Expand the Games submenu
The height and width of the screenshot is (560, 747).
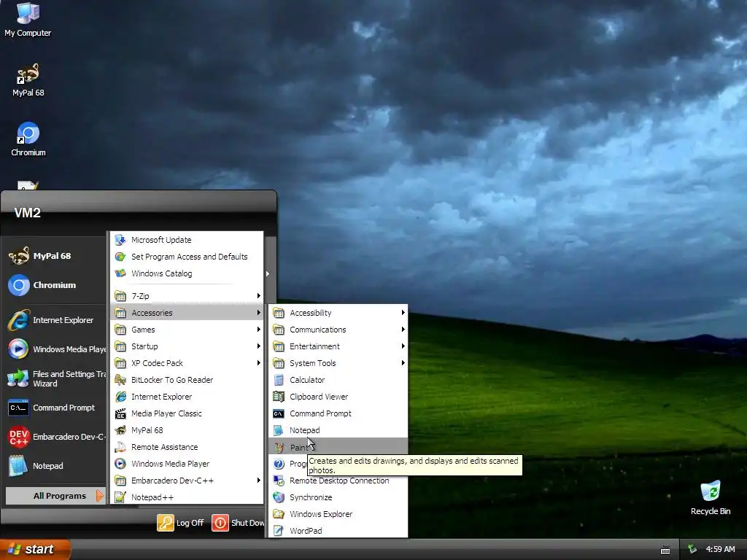[x=187, y=330]
